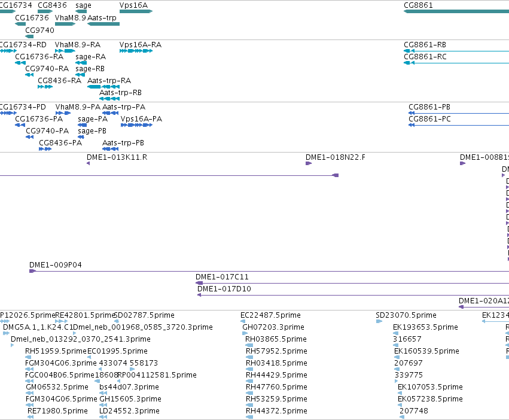Click transcript CG8861-RB
This screenshot has width=509, height=420.
(x=456, y=51)
